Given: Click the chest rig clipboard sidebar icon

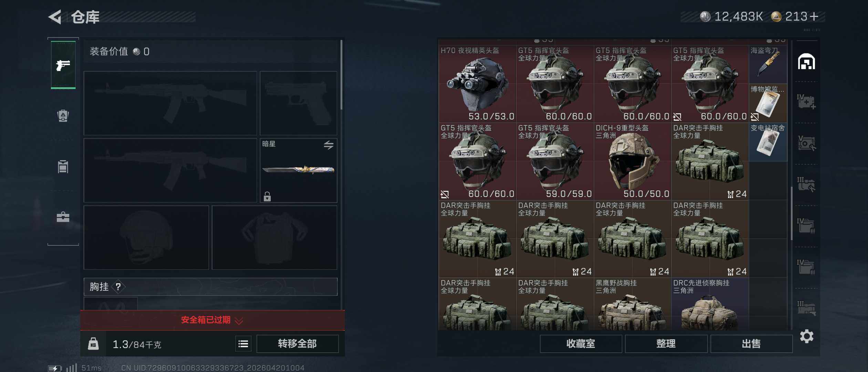Looking at the screenshot, I should (x=63, y=166).
